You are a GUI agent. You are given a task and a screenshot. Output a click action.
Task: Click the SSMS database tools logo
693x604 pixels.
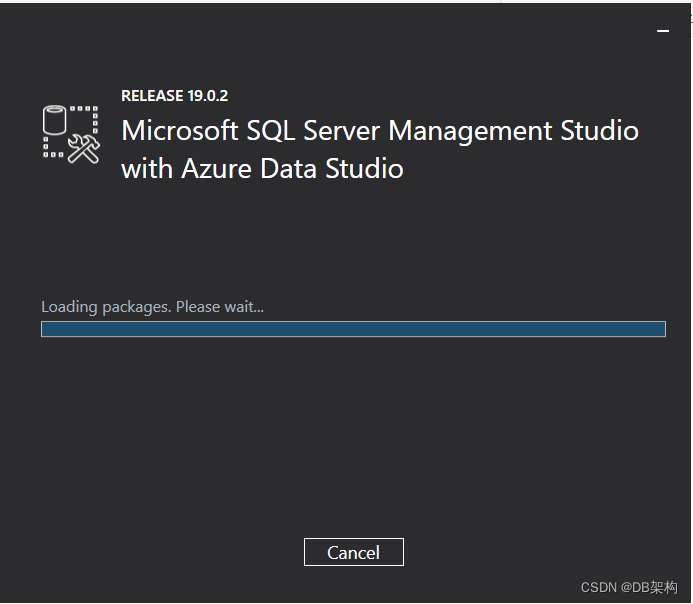point(71,134)
